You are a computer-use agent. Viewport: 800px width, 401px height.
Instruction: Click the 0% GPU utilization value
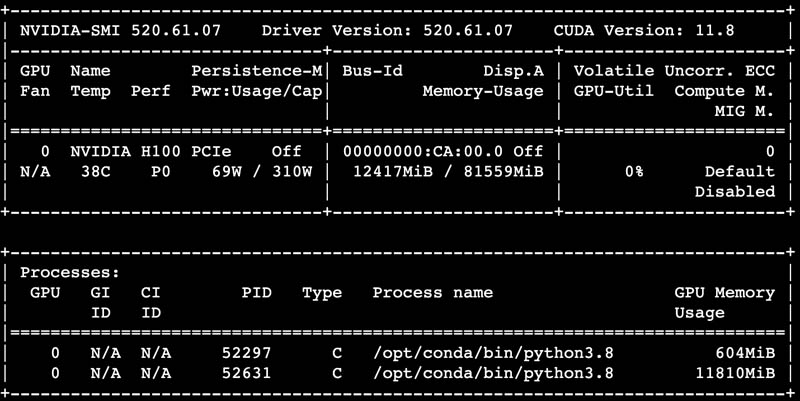point(634,171)
